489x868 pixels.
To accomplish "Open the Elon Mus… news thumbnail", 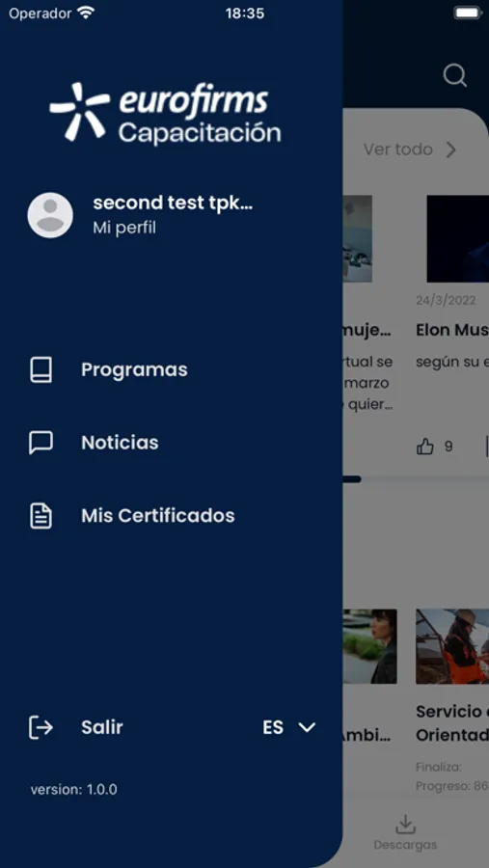I will pos(458,238).
